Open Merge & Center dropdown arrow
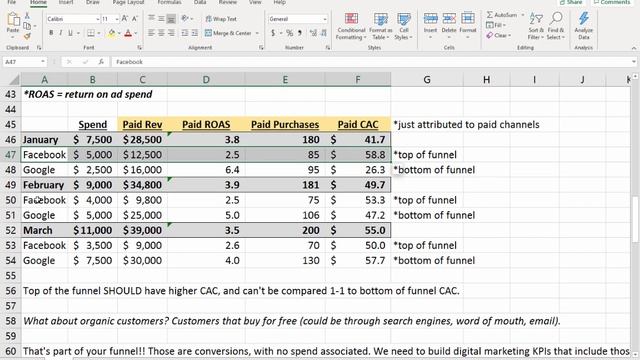Image resolution: width=640 pixels, height=360 pixels. coord(257,33)
